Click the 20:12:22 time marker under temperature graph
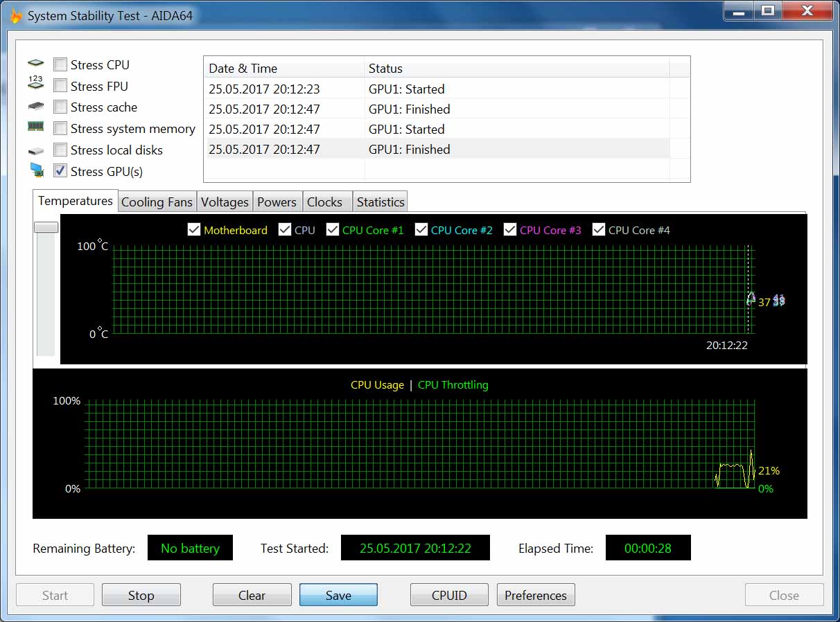The width and height of the screenshot is (840, 622). pos(727,345)
